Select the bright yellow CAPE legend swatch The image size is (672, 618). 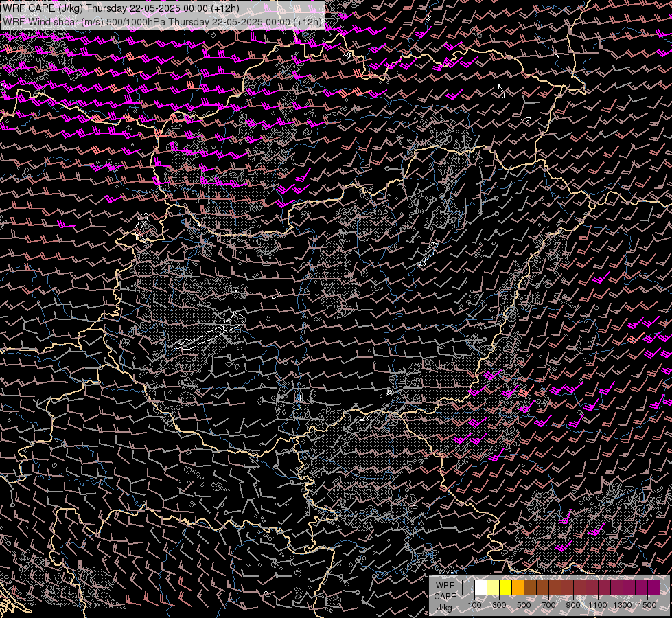pyautogui.click(x=506, y=587)
